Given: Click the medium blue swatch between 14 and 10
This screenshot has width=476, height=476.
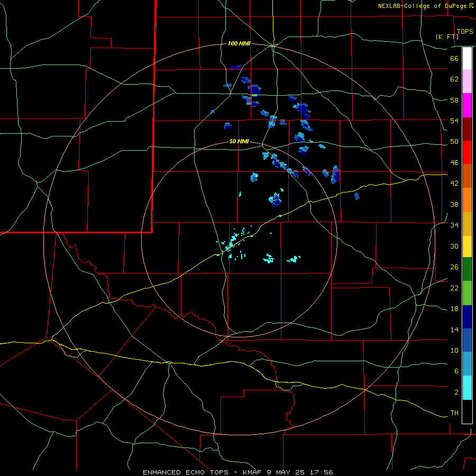Looking at the screenshot, I should pyautogui.click(x=467, y=340).
